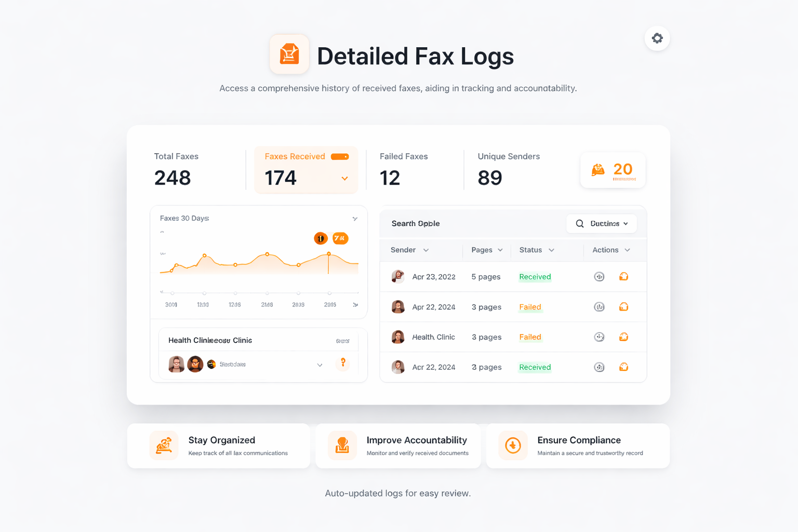798x532 pixels.
Task: Click the Ensure Compliance download icon
Action: 513,446
